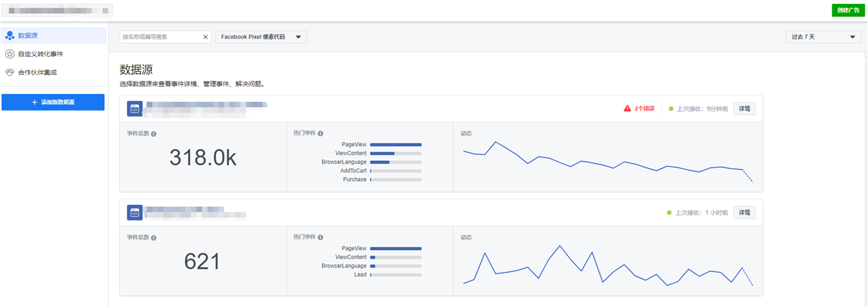
Task: Click the first pixel's code icon
Action: click(135, 109)
